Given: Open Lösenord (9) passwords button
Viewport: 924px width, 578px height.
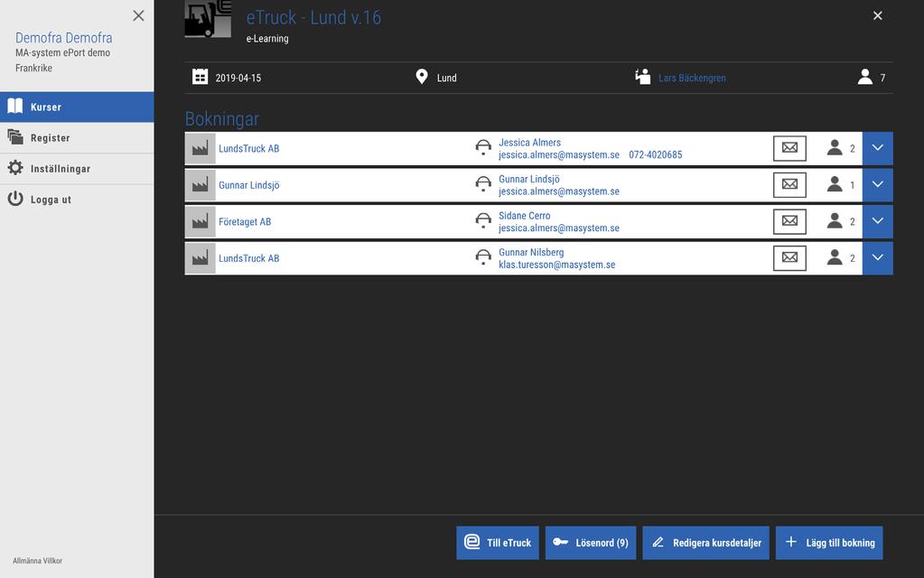Looking at the screenshot, I should pos(591,543).
